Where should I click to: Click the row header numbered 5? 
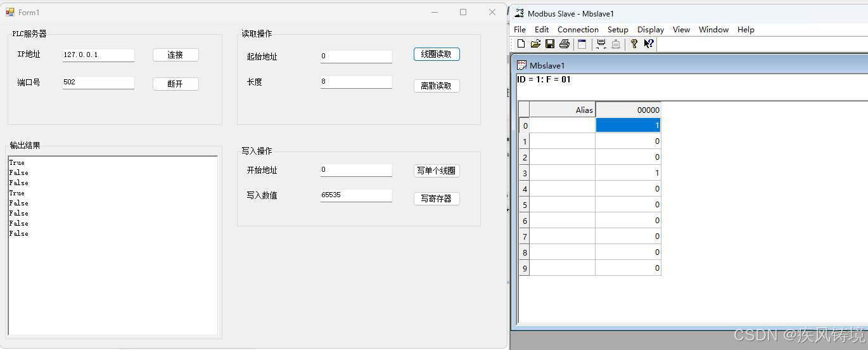[x=525, y=205]
